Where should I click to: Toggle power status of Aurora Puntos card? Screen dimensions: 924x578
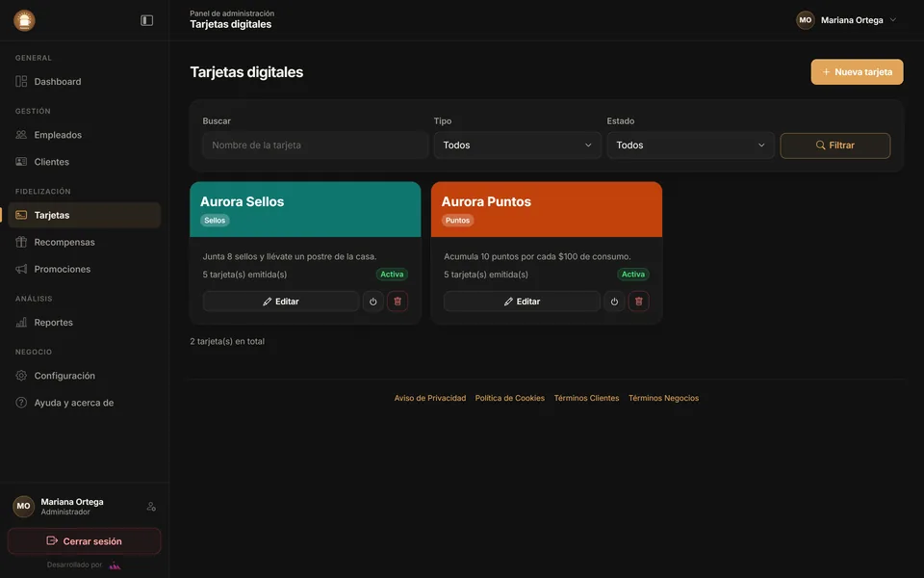point(614,302)
